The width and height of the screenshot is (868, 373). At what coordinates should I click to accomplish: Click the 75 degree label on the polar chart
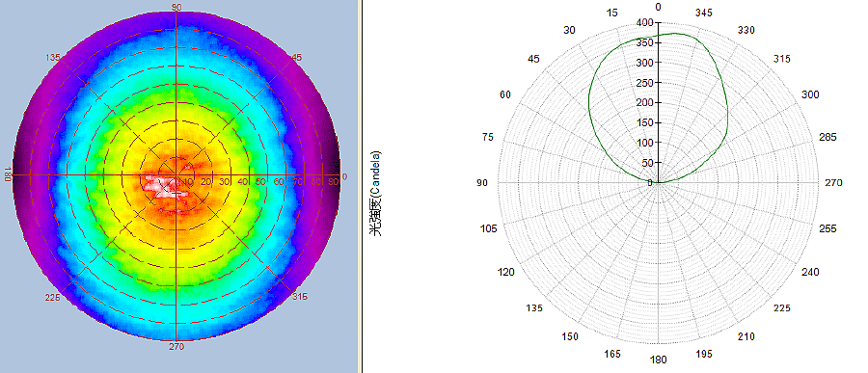[x=488, y=137]
